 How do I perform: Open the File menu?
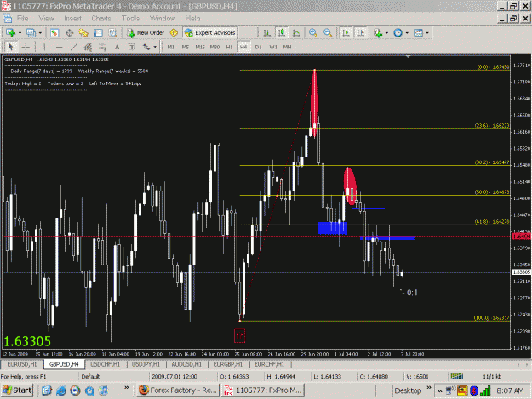(x=23, y=19)
